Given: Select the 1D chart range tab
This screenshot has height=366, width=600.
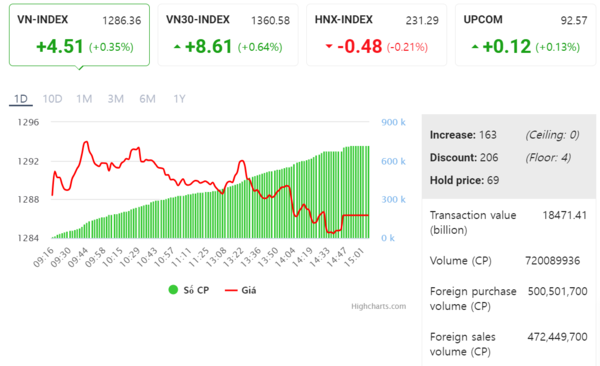Looking at the screenshot, I should 21,99.
